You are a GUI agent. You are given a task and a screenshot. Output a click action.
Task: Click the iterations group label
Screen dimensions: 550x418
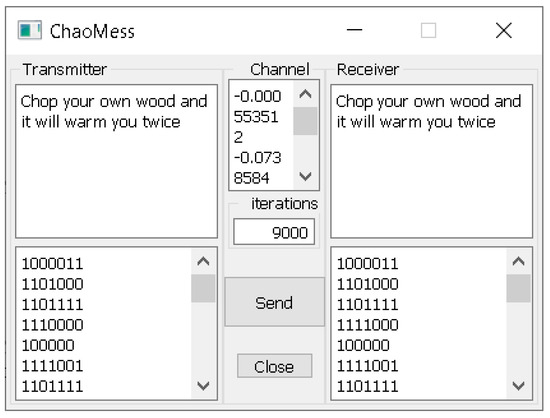pos(284,203)
